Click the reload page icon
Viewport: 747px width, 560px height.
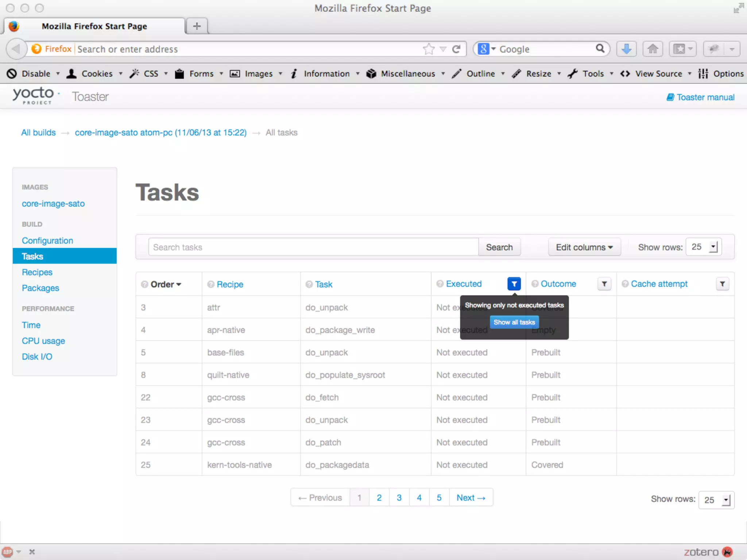pyautogui.click(x=456, y=49)
